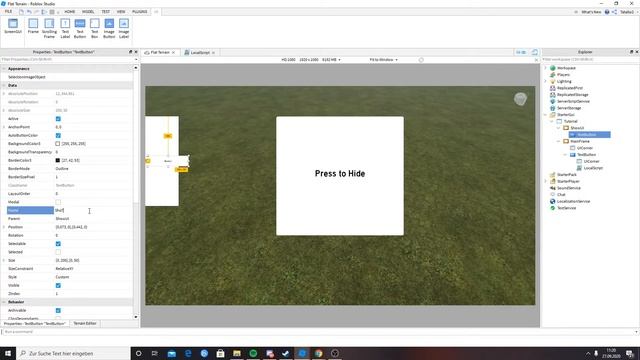
Task: Enable the Selected property checkbox
Action: coord(58,252)
